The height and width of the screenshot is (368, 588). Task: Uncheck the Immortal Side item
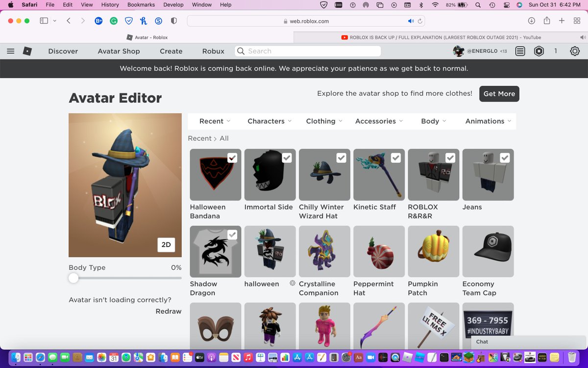287,158
